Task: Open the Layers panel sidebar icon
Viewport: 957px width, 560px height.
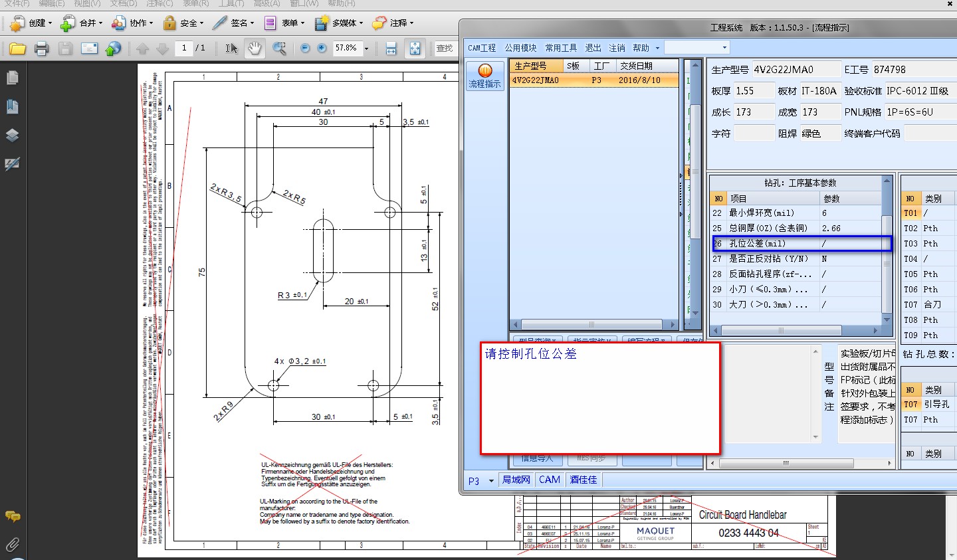Action: click(x=12, y=135)
